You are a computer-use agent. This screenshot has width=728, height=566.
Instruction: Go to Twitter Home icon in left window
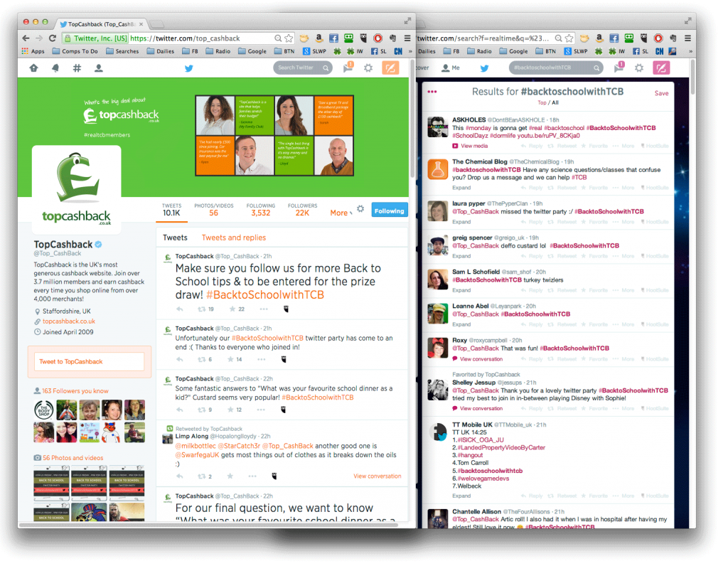coord(34,69)
